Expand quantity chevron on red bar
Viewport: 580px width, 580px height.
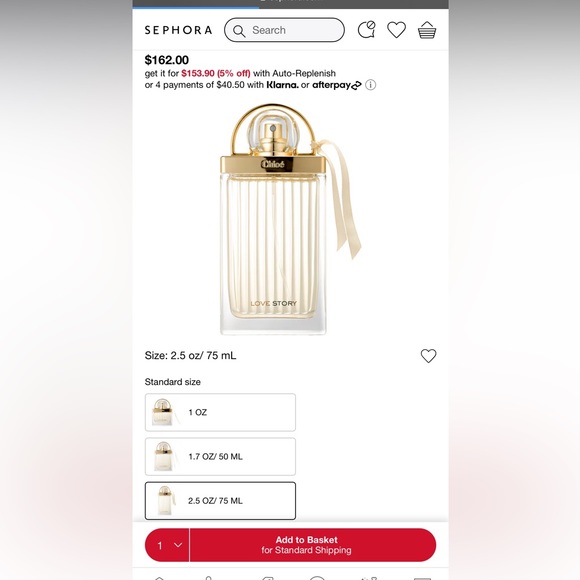pos(178,545)
